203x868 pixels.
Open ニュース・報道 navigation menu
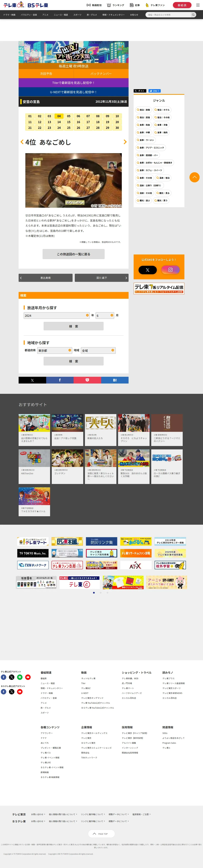point(61,15)
